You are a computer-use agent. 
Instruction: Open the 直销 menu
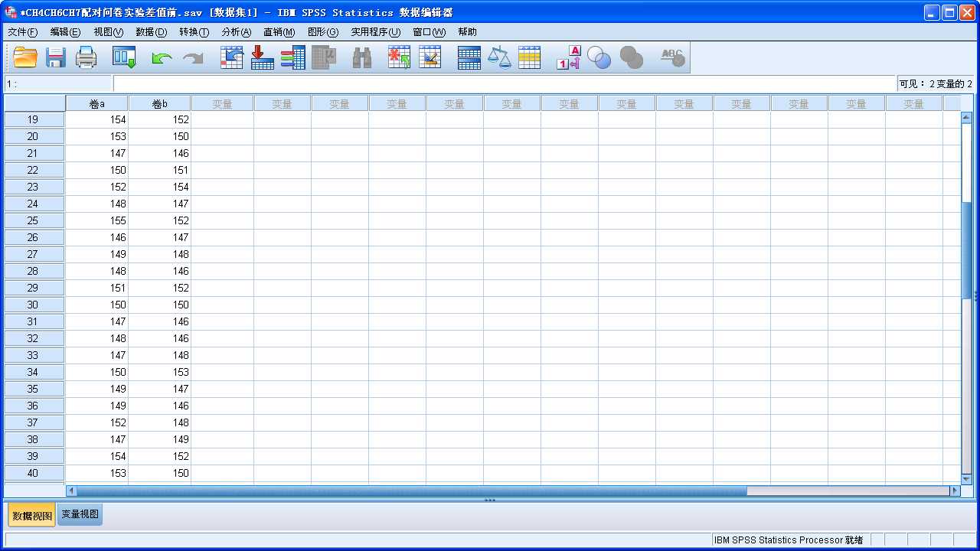click(279, 32)
